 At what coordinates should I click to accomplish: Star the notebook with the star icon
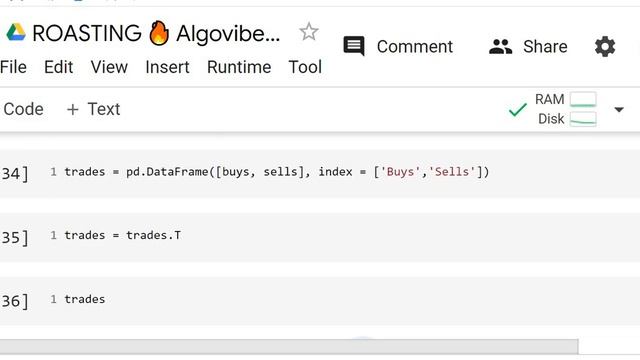[309, 31]
